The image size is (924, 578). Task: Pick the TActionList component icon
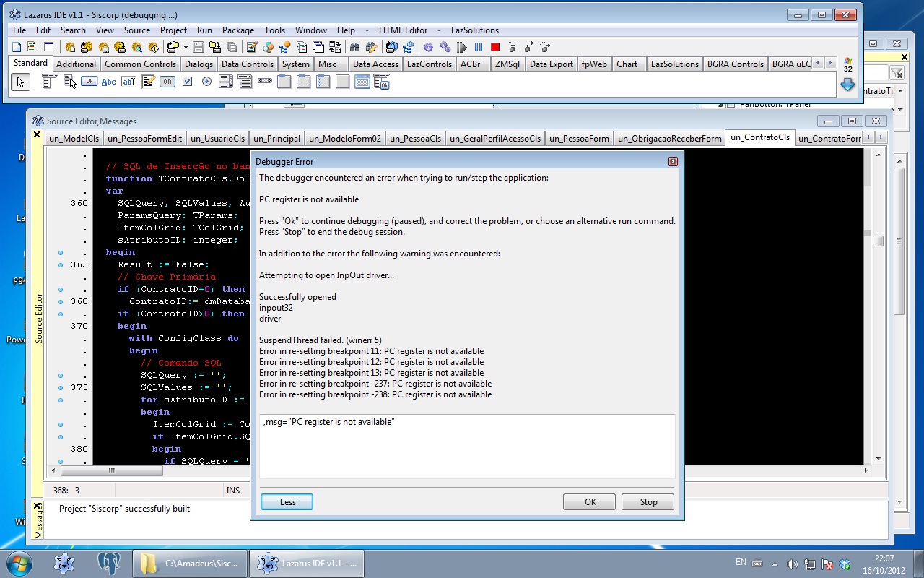(x=382, y=82)
